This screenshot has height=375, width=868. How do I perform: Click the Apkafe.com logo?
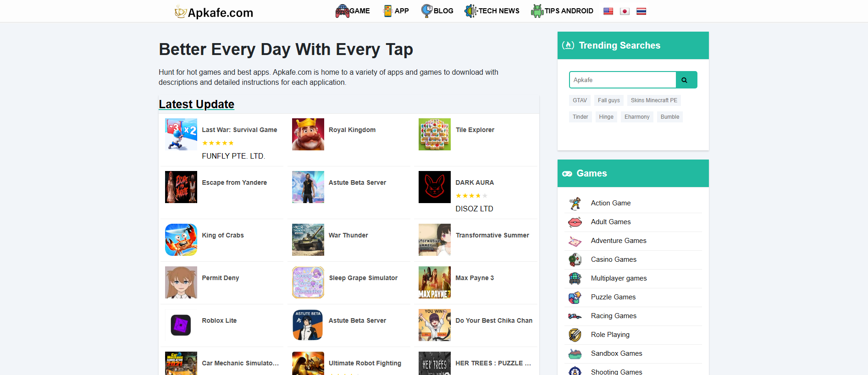coord(214,12)
